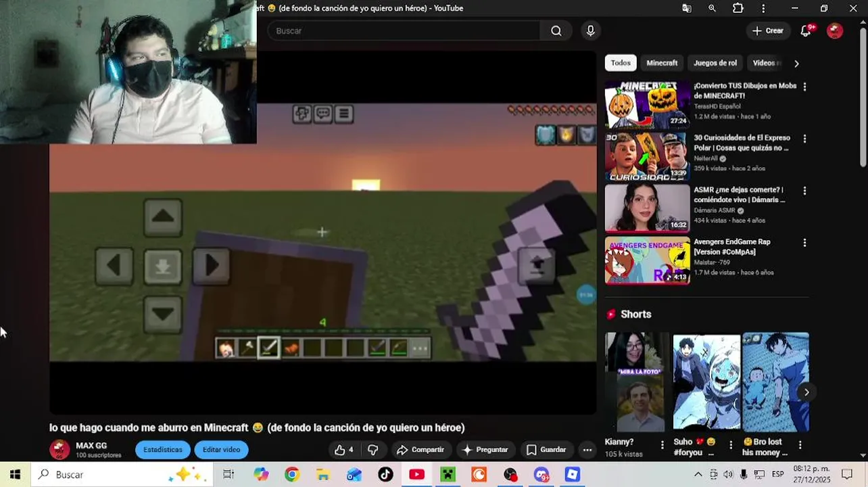Open options for Suho foryou short
868x487 pixels.
730,444
